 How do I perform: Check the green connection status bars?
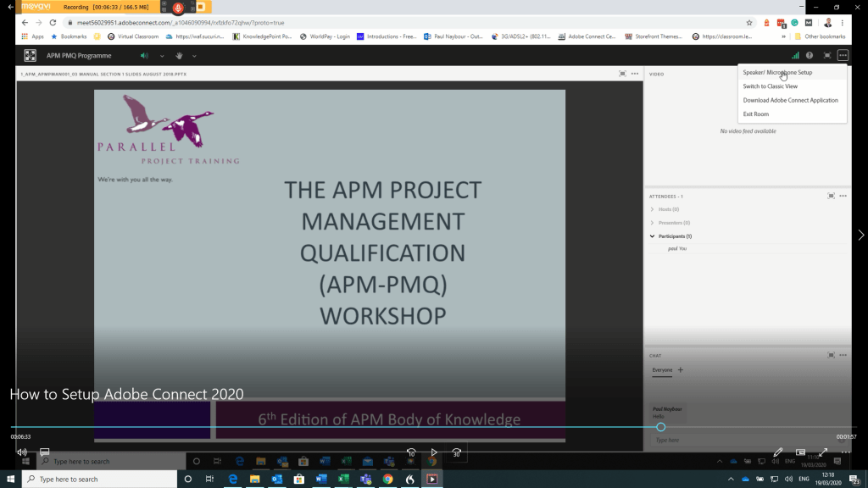(795, 56)
